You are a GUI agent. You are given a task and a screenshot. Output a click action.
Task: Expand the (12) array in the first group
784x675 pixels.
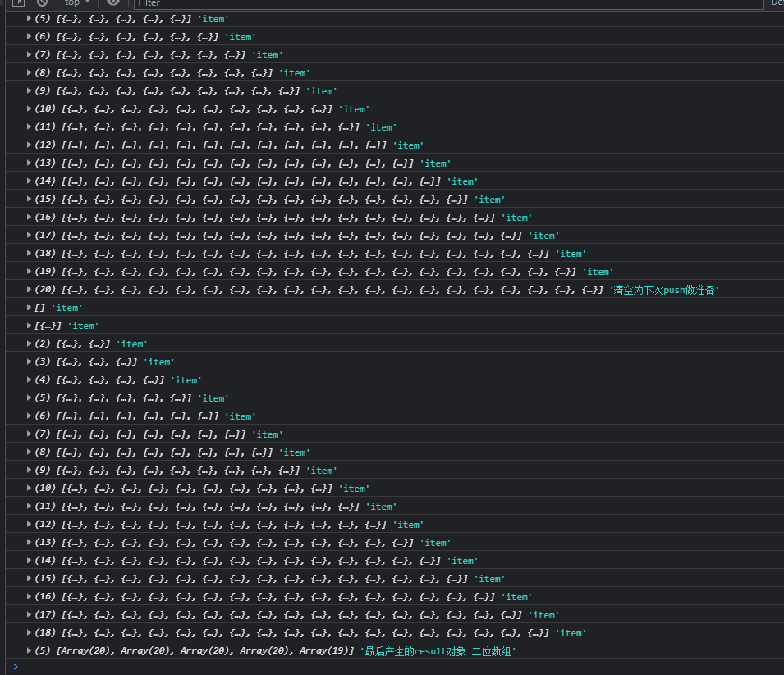point(29,145)
